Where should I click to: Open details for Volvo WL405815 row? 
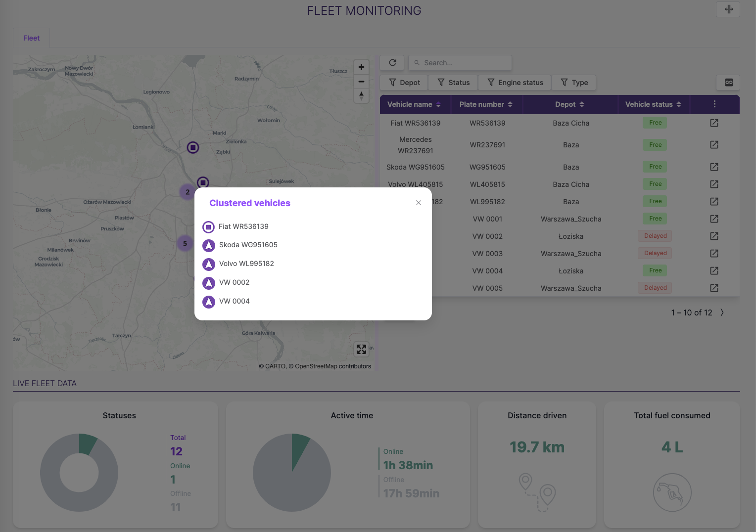(x=714, y=184)
